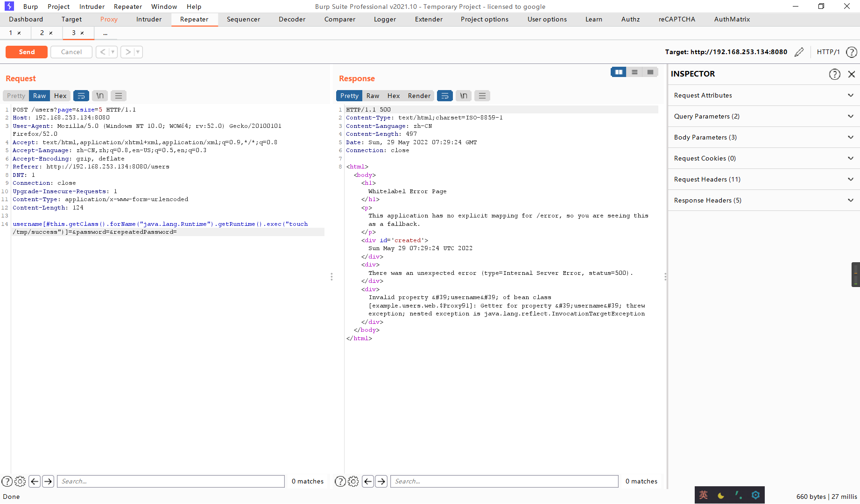
Task: Click the Inspector help question-mark icon
Action: coord(834,74)
